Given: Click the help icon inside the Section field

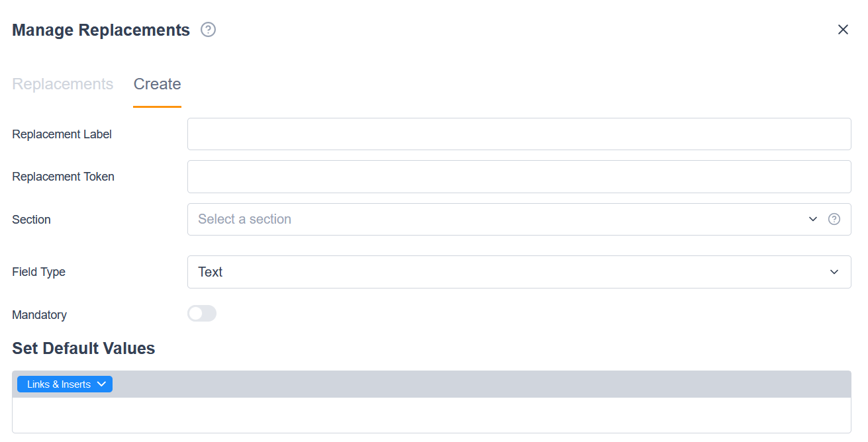Looking at the screenshot, I should click(x=834, y=219).
